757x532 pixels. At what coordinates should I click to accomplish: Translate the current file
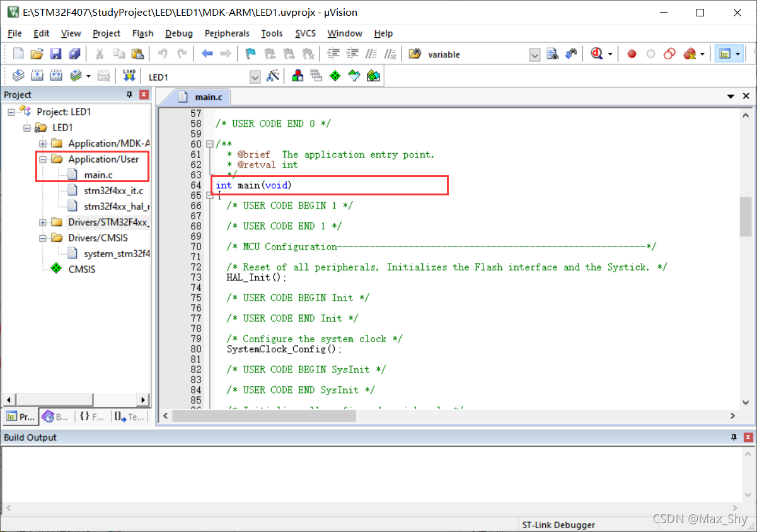pos(18,76)
